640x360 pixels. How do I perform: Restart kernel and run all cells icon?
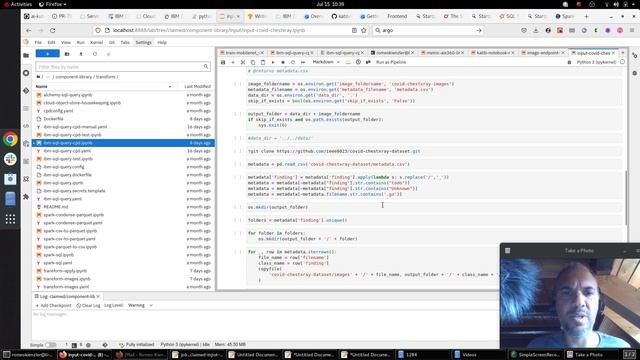[x=303, y=62]
